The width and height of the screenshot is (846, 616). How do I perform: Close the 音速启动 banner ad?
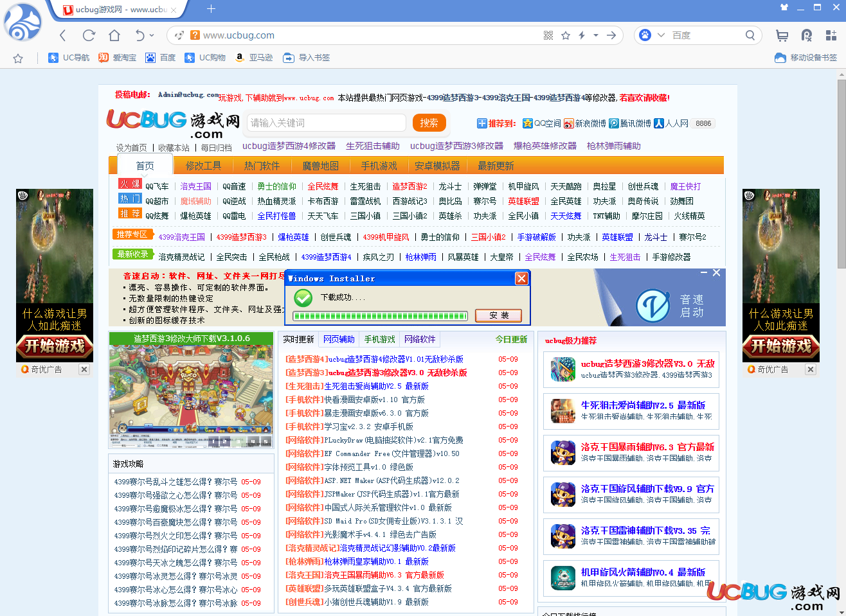tap(716, 273)
